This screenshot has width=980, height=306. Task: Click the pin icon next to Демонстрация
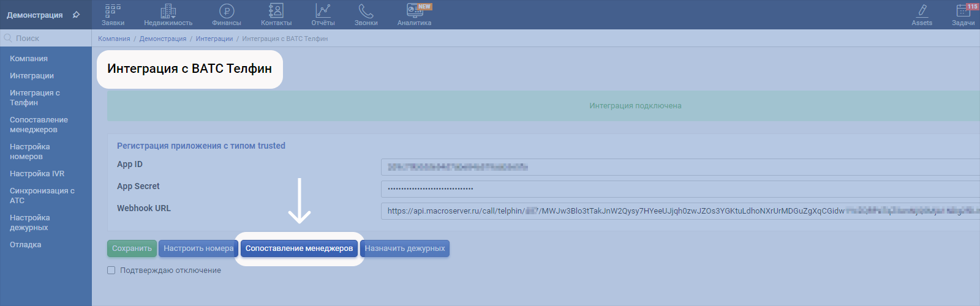point(77,15)
